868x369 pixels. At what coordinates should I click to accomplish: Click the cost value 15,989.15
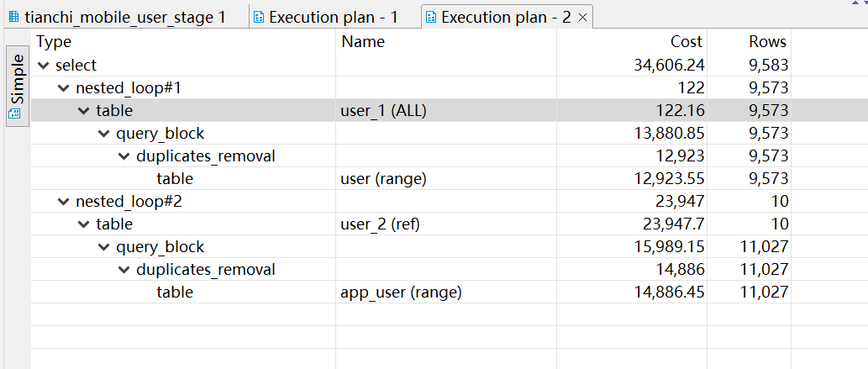click(x=669, y=247)
